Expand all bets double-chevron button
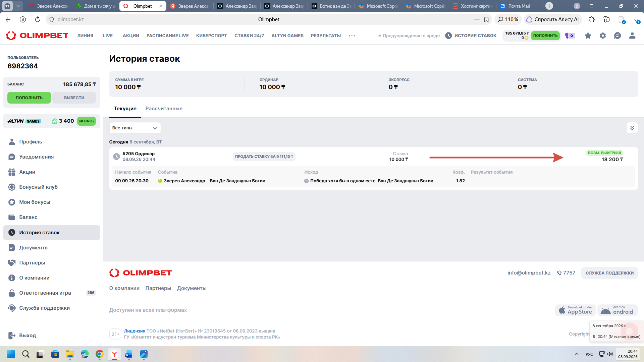This screenshot has width=644, height=362. [x=632, y=128]
